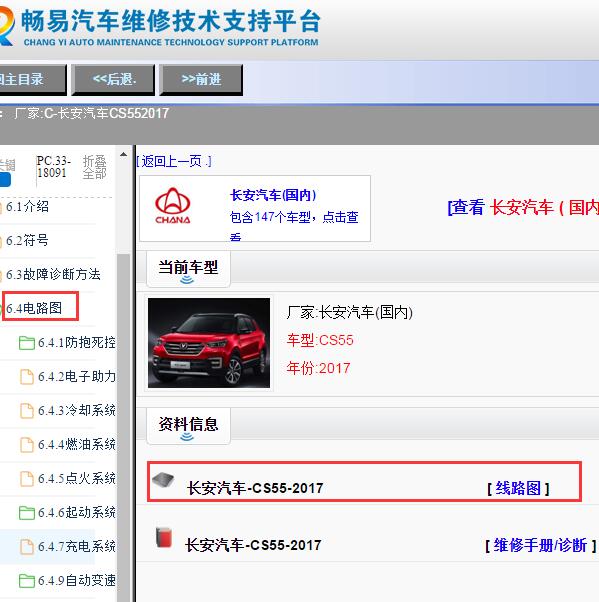Click document icon of 6.4.2
Viewport: 599px width, 602px height.
pos(26,377)
